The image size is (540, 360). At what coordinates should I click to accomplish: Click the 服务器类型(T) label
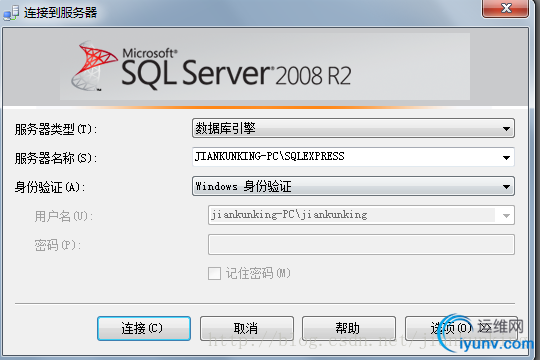pos(56,130)
